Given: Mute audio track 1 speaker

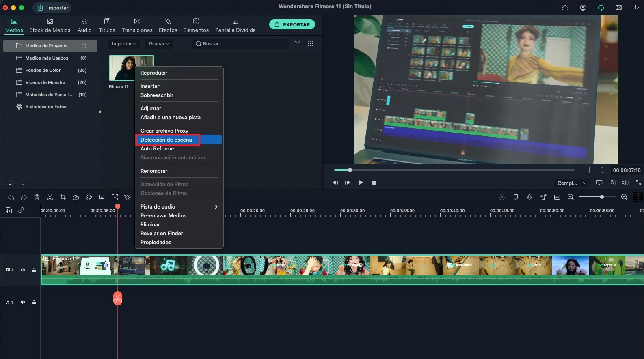Looking at the screenshot, I should tap(23, 302).
